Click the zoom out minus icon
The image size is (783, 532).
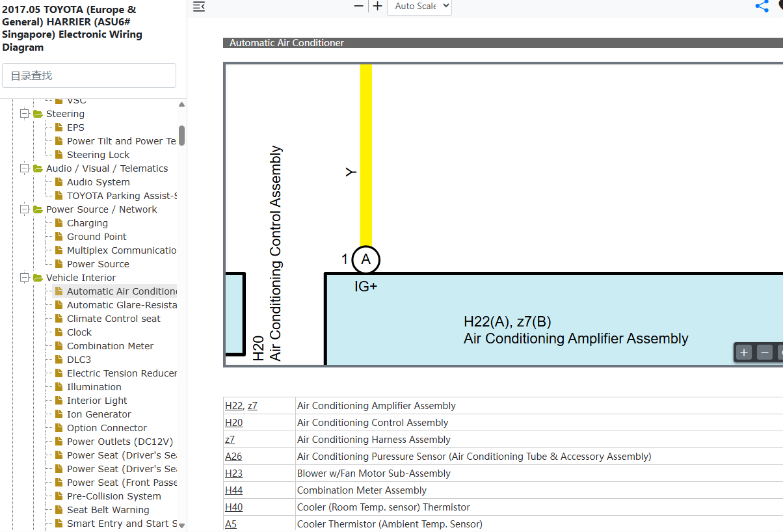[x=358, y=6]
